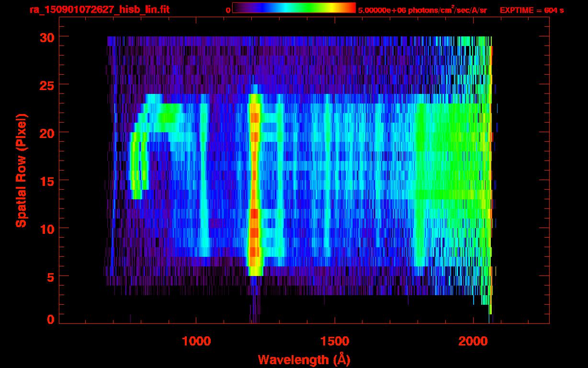Viewport: 588px width, 368px height.
Task: Click the rainbow color scale bar
Action: coord(294,8)
